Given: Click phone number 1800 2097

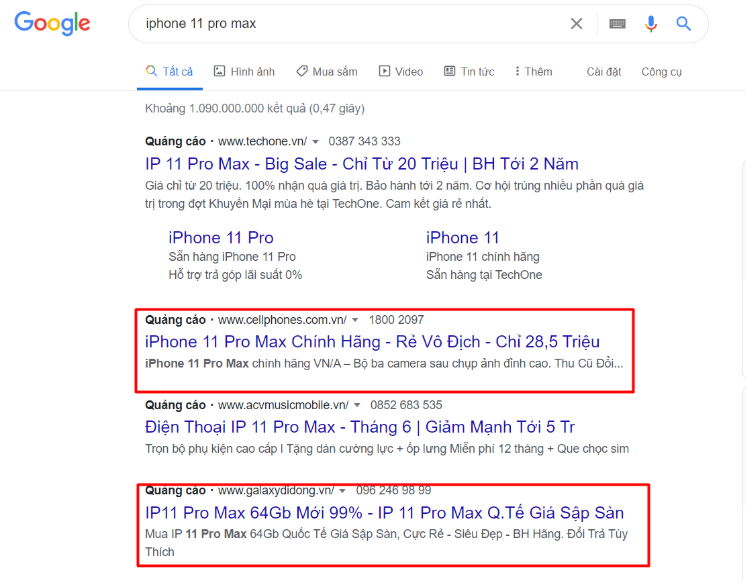Looking at the screenshot, I should pyautogui.click(x=396, y=320).
